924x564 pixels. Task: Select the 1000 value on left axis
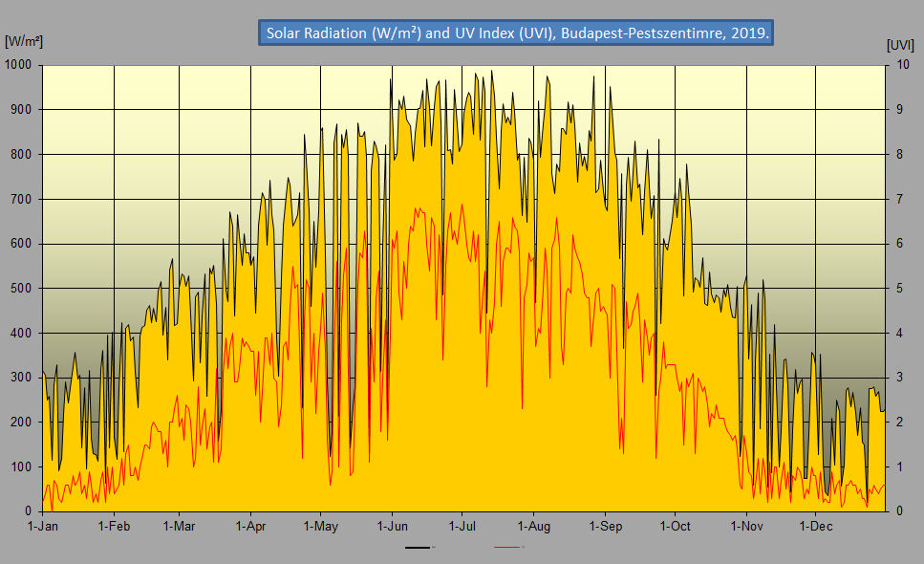20,65
